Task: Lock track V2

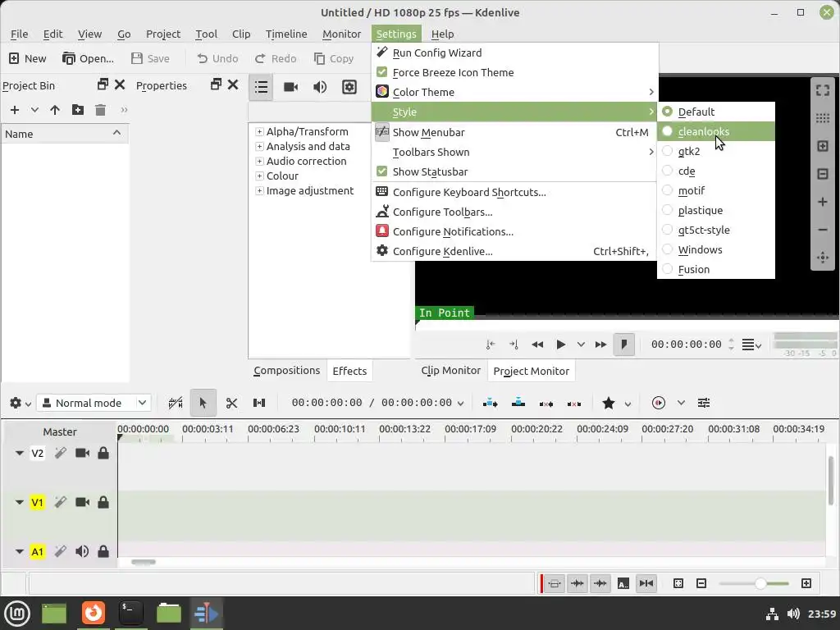Action: (x=103, y=453)
